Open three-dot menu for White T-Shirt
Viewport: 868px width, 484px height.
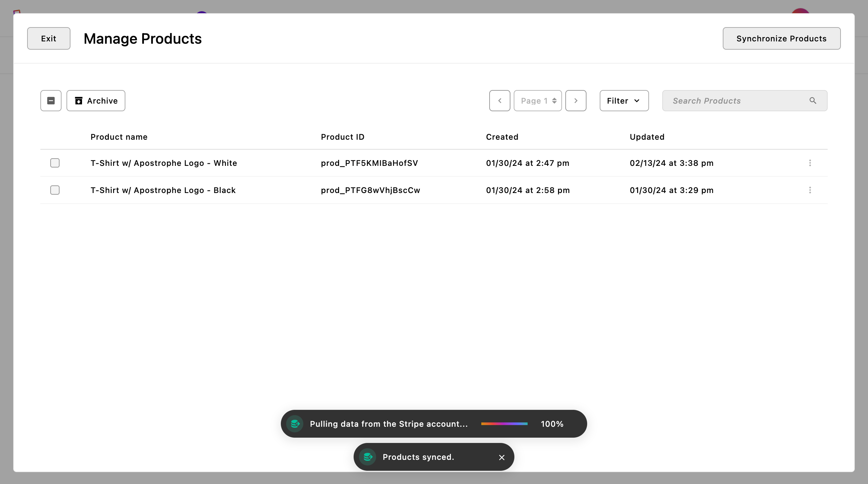(810, 163)
